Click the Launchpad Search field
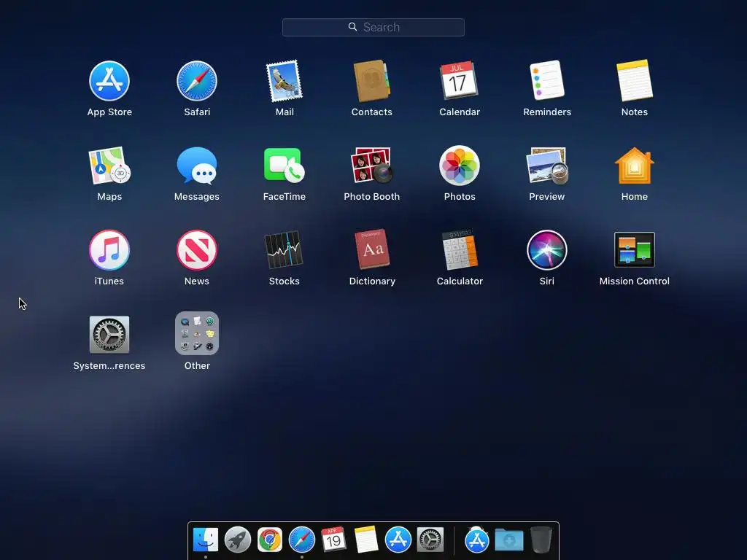 [373, 27]
